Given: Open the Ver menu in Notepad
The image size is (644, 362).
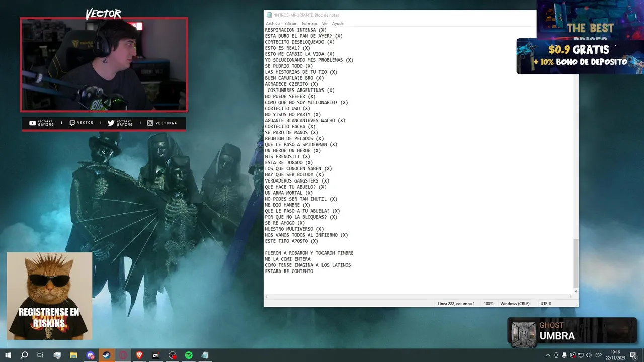Looking at the screenshot, I should pos(325,24).
